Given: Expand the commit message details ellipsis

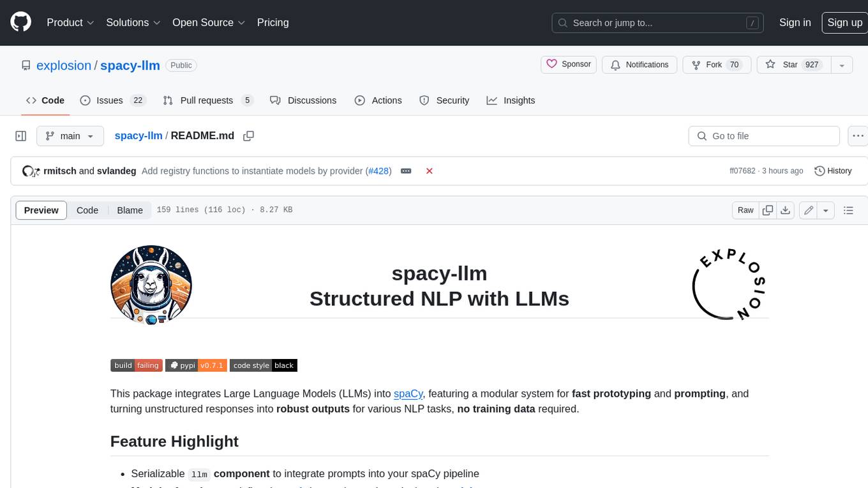Looking at the screenshot, I should (405, 171).
